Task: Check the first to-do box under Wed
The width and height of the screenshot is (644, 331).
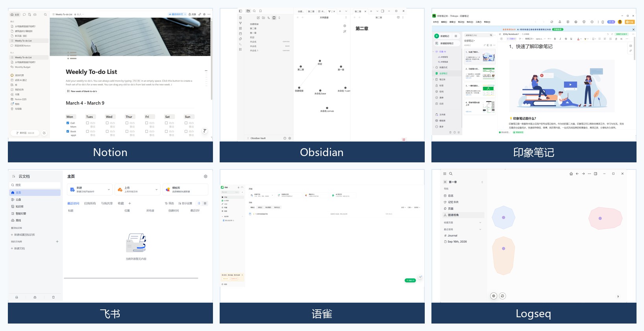Action: coord(107,123)
